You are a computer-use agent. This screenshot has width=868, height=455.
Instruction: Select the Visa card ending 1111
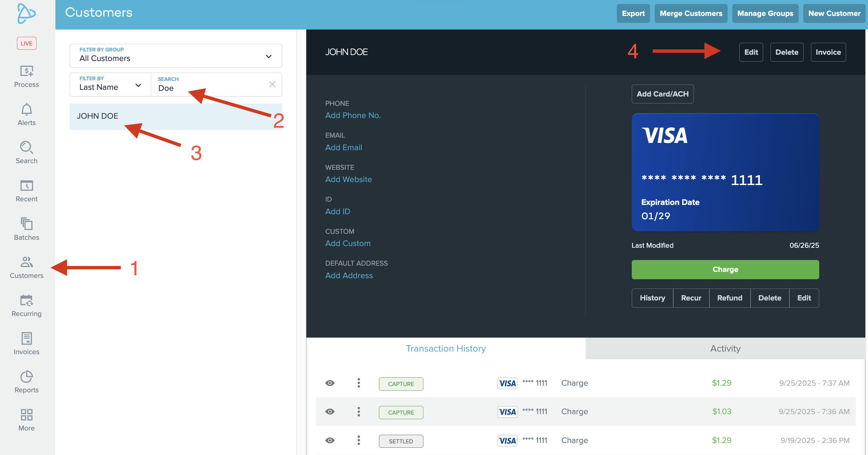click(725, 172)
